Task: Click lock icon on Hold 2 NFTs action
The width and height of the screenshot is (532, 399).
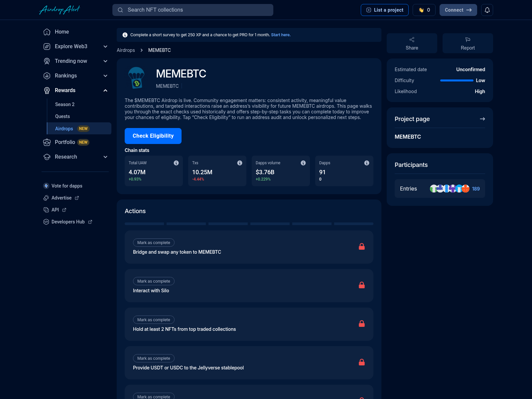Action: tap(362, 324)
